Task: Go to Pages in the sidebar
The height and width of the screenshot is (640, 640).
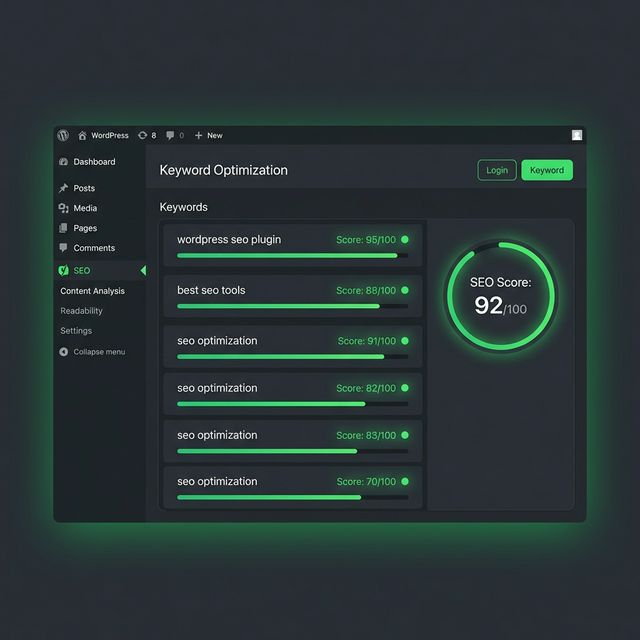Action: (85, 228)
